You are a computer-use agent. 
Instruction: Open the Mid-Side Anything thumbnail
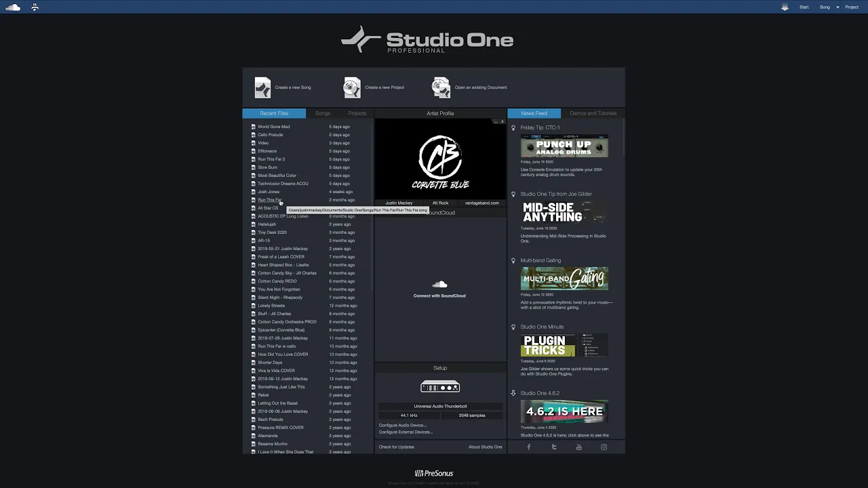(x=564, y=213)
